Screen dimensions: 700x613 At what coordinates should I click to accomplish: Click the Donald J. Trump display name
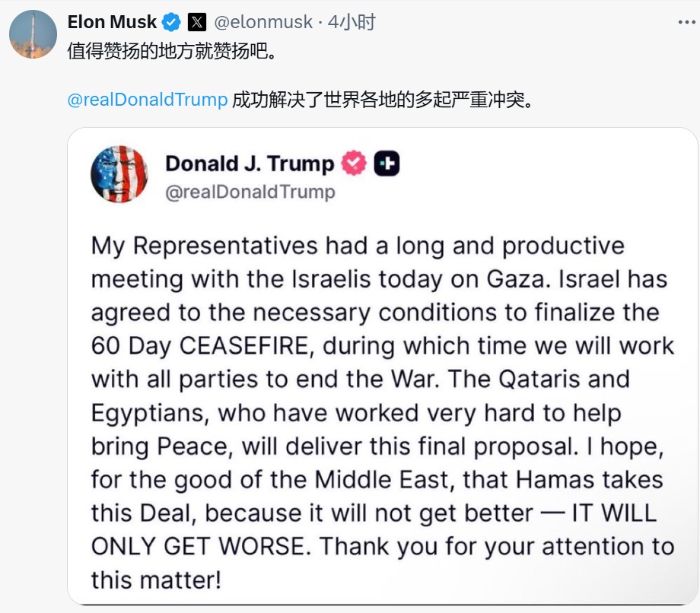[x=250, y=164]
